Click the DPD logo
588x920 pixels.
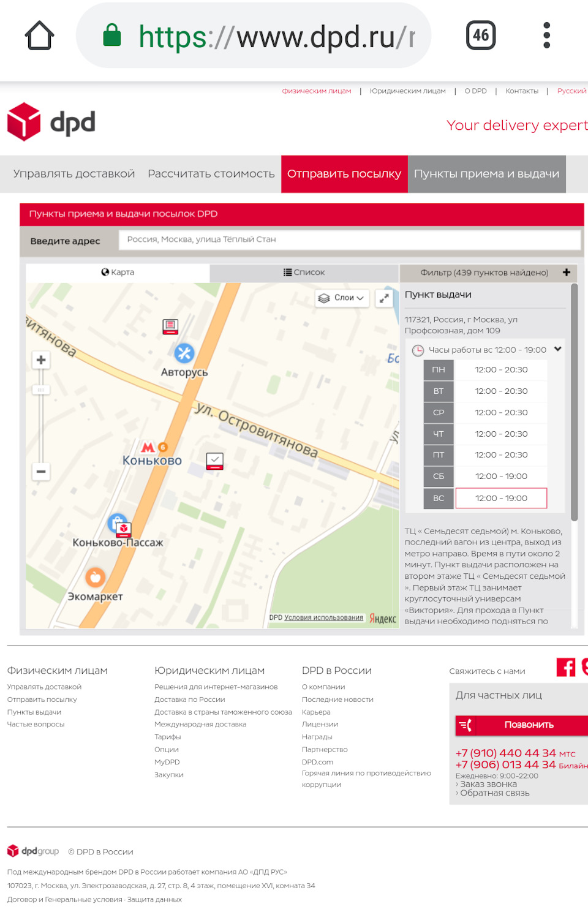(x=51, y=122)
